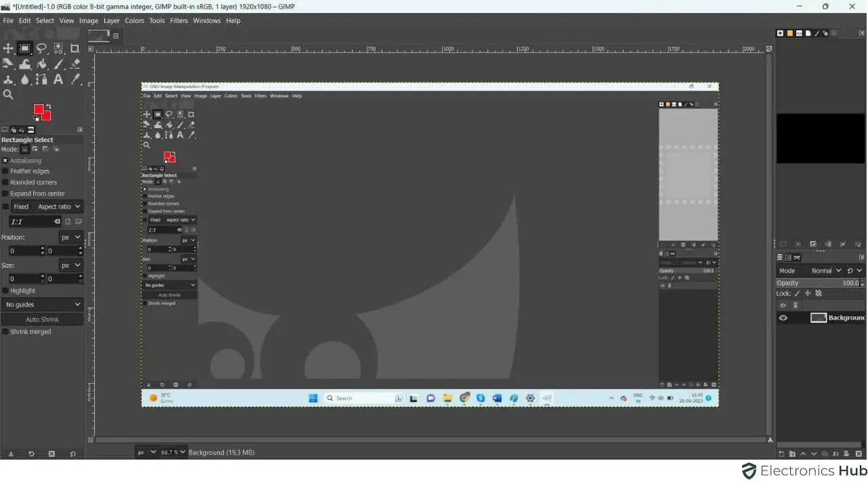This screenshot has height=484, width=868.
Task: Close the image tab with its x
Action: 116,35
